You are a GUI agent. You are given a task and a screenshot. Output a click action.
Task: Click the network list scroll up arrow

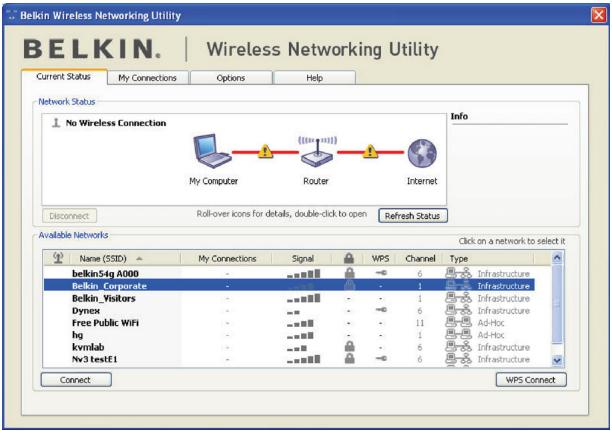[x=557, y=257]
